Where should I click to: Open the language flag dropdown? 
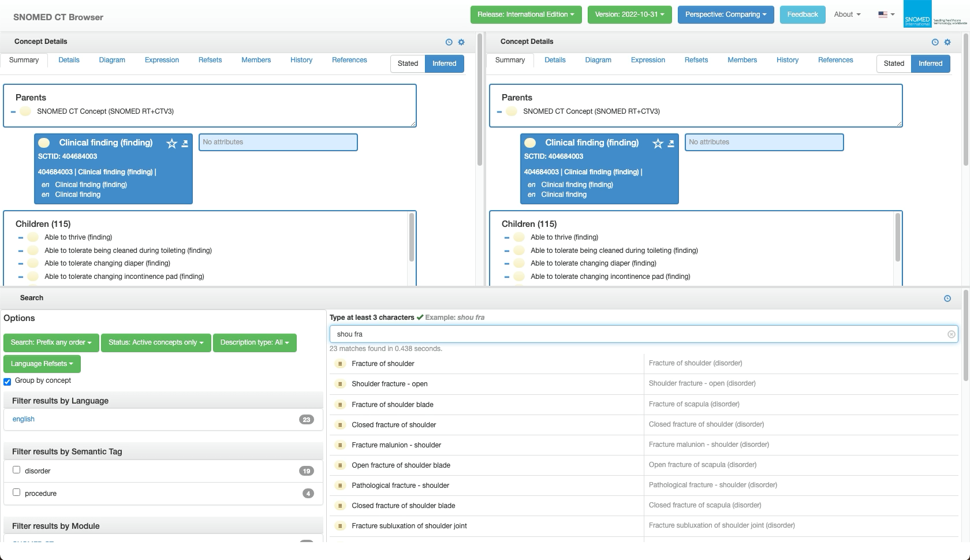point(886,14)
